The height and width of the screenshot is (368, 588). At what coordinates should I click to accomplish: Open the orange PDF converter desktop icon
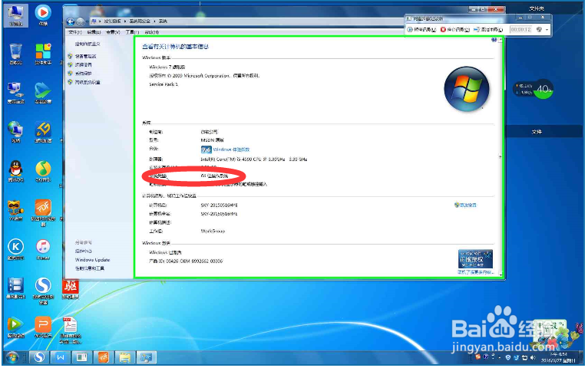[43, 212]
